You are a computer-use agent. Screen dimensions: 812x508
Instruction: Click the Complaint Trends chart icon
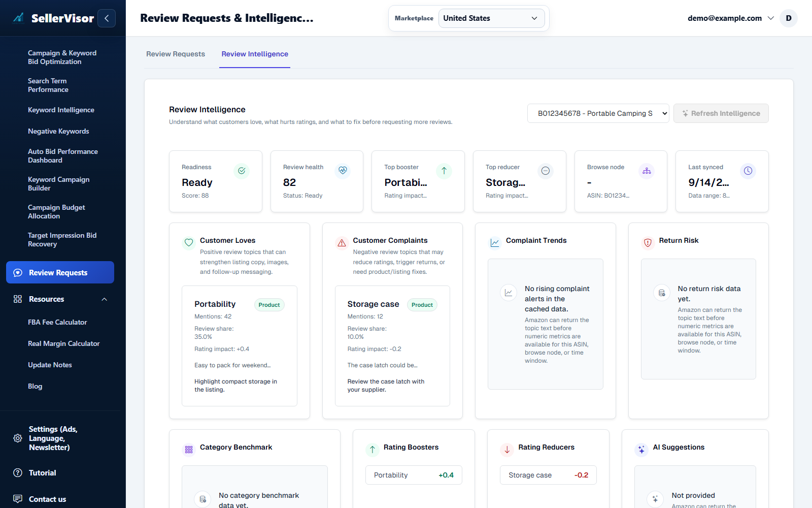click(x=495, y=243)
